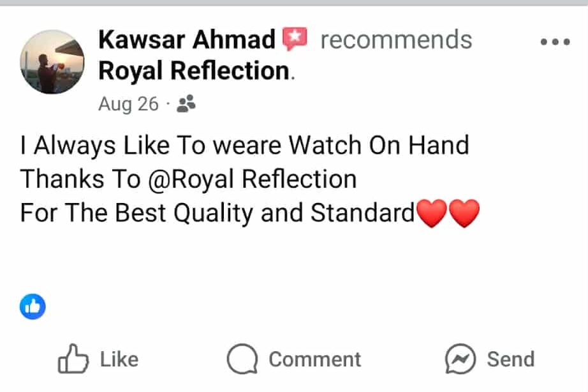Viewport: 588px width, 392px height.
Task: Open Kawsar Ahmad's profile name link
Action: [187, 40]
